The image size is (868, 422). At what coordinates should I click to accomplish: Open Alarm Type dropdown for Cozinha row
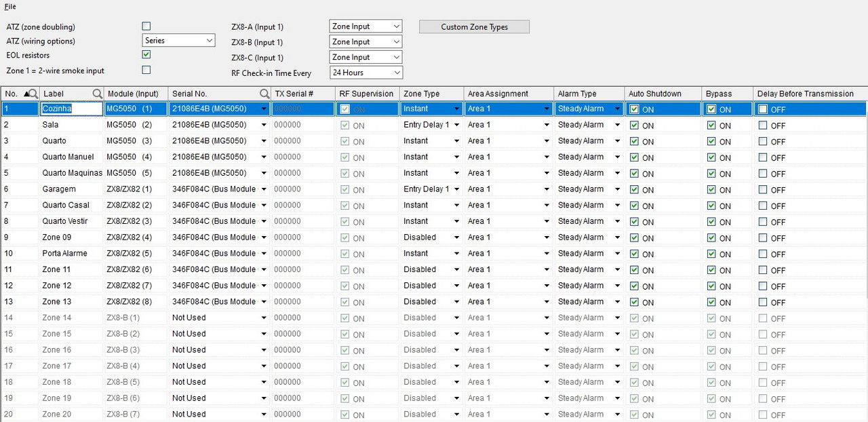point(617,109)
